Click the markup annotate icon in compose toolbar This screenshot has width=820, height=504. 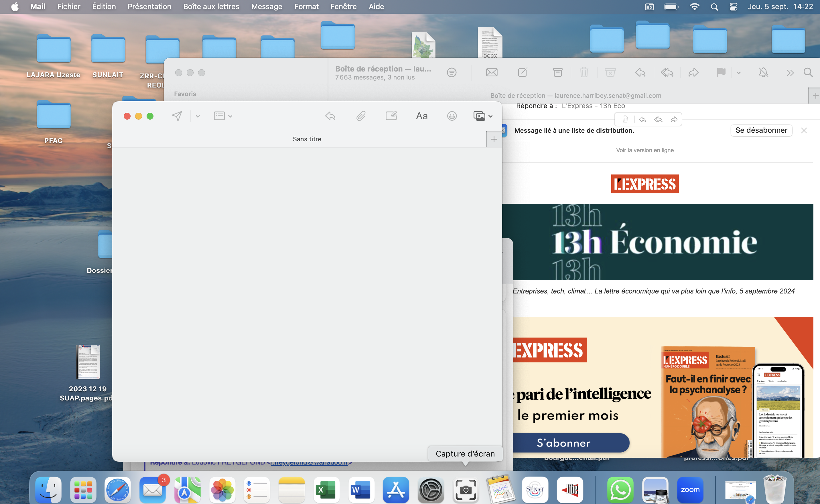click(x=391, y=116)
